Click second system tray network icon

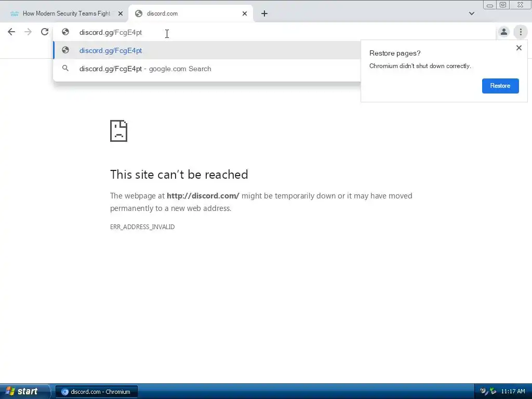(x=493, y=391)
